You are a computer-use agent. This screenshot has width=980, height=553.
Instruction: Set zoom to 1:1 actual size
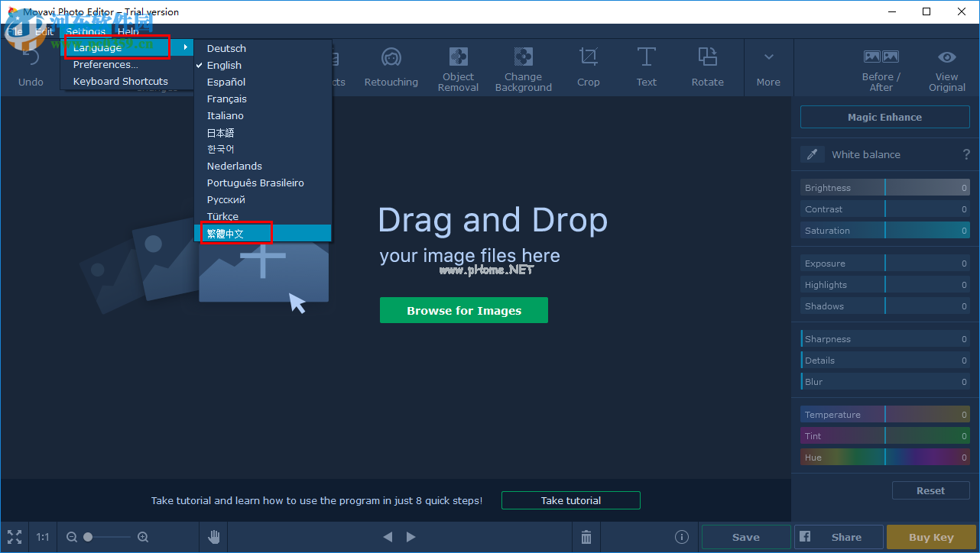pyautogui.click(x=43, y=537)
